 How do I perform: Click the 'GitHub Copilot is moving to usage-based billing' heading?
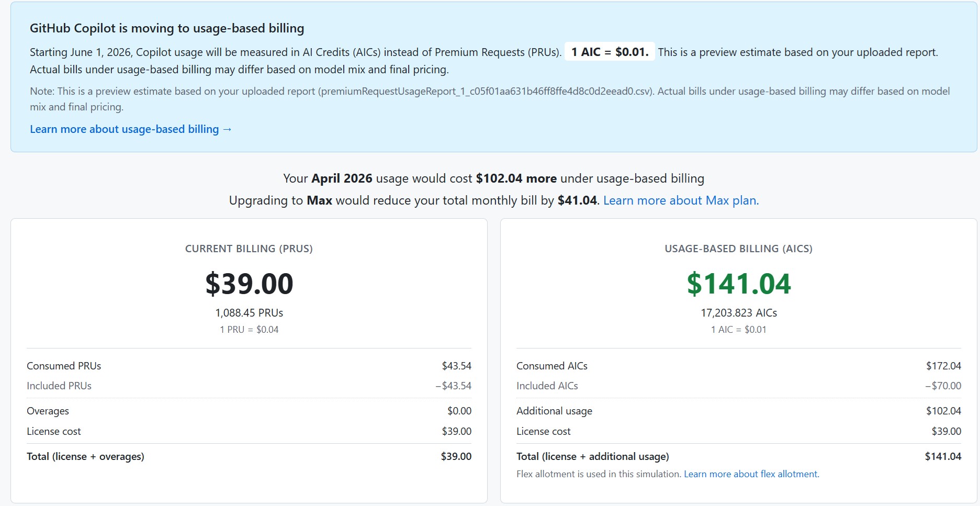pyautogui.click(x=167, y=28)
